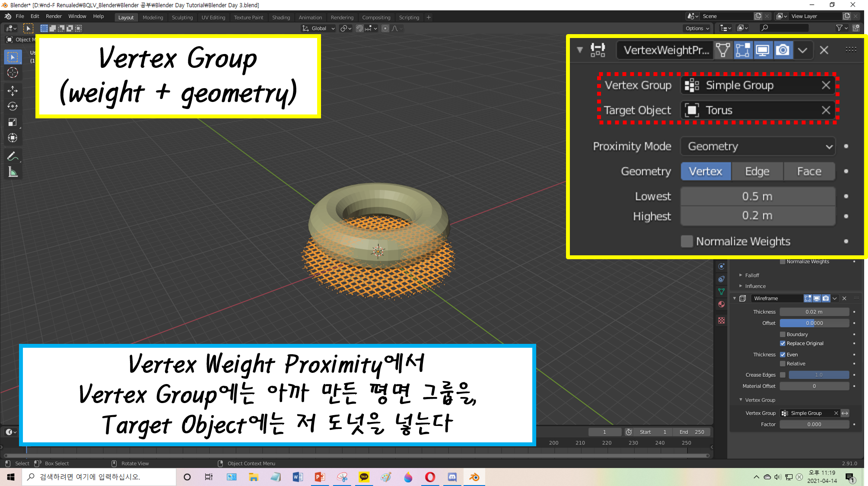Uncheck Replace Original in Wireframe modifier
This screenshot has height=486, width=868.
[x=782, y=343]
